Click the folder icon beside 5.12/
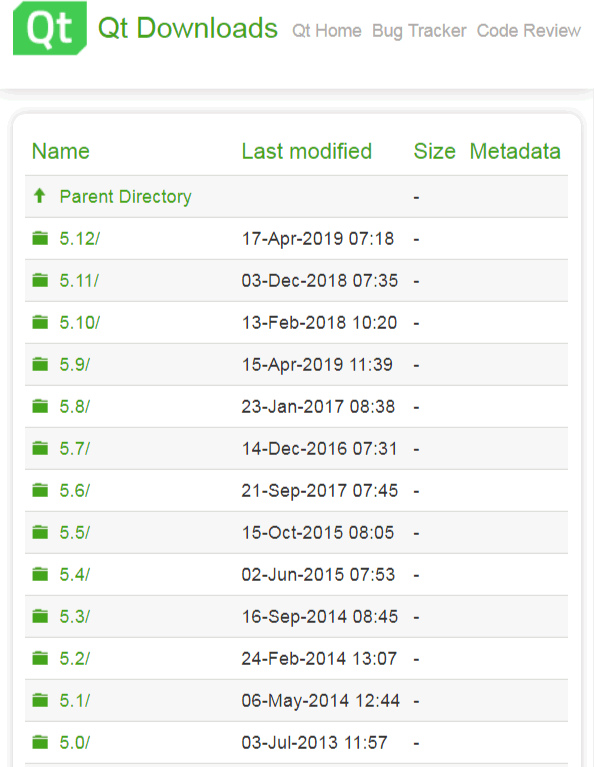Image resolution: width=594 pixels, height=767 pixels. (x=40, y=238)
